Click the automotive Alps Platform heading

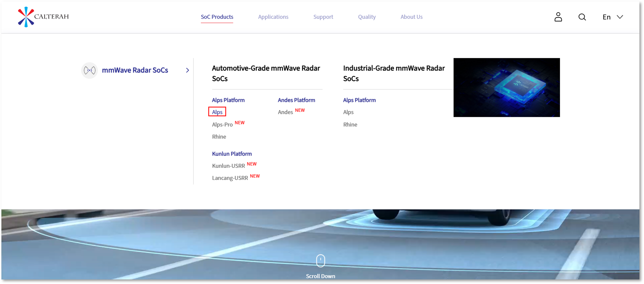coord(228,100)
